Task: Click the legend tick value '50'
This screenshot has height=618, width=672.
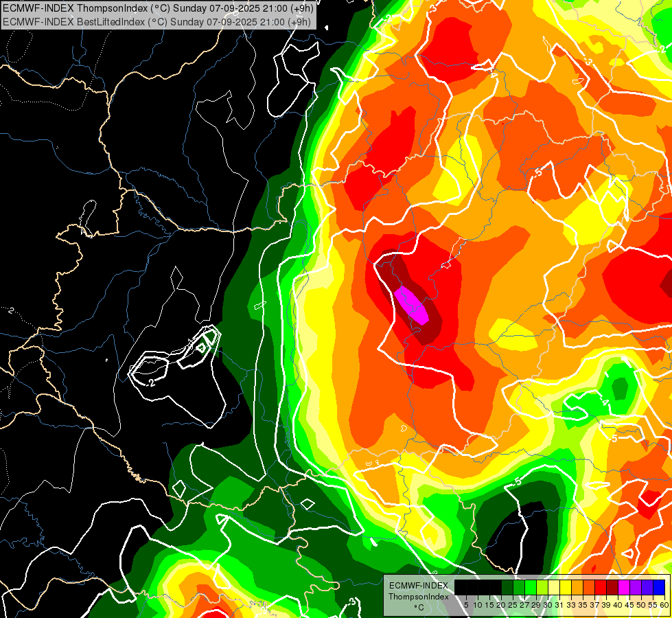Action: (642, 605)
